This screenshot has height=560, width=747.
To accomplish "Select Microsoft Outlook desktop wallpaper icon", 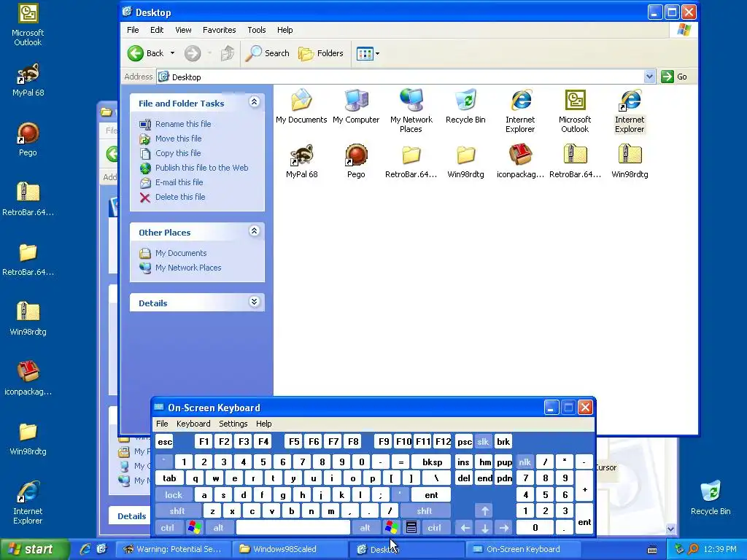I will [x=28, y=13].
